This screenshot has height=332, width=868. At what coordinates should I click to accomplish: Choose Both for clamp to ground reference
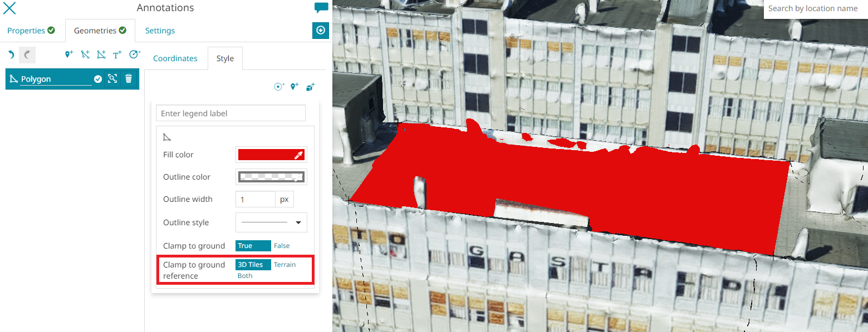(245, 276)
